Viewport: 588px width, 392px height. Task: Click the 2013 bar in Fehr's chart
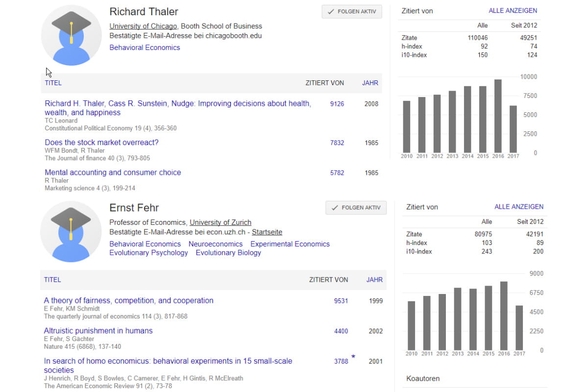[x=458, y=319]
